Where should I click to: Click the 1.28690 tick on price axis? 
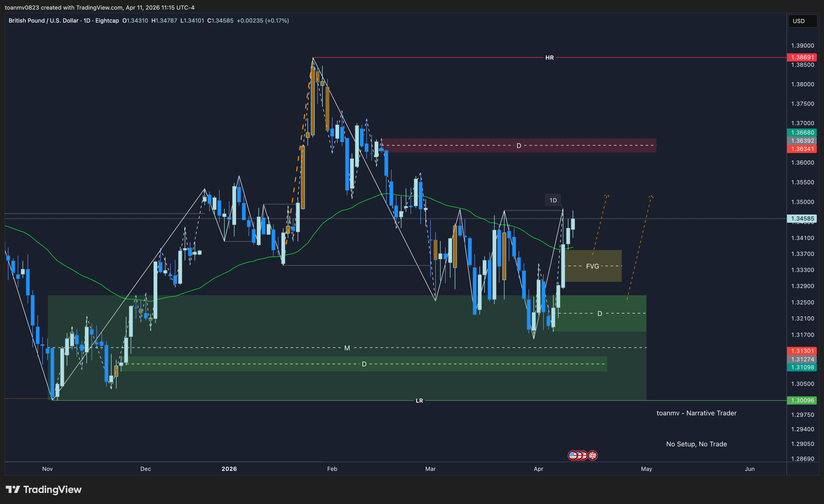(x=803, y=459)
